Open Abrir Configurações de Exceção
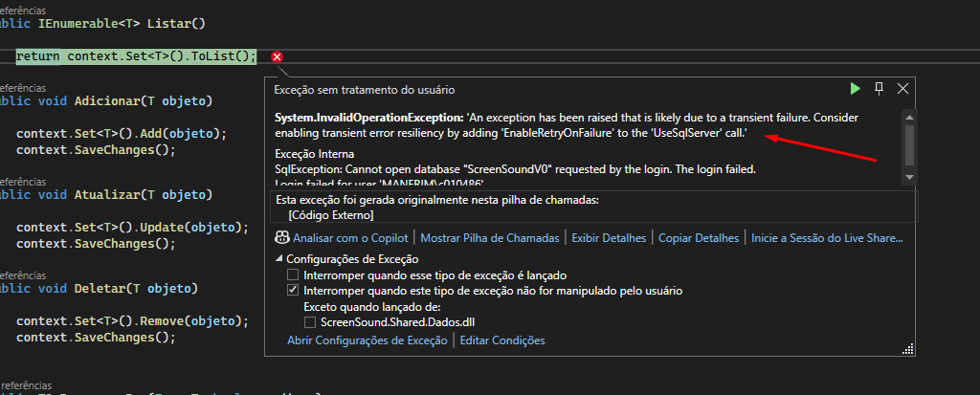Image resolution: width=980 pixels, height=395 pixels. (x=367, y=340)
